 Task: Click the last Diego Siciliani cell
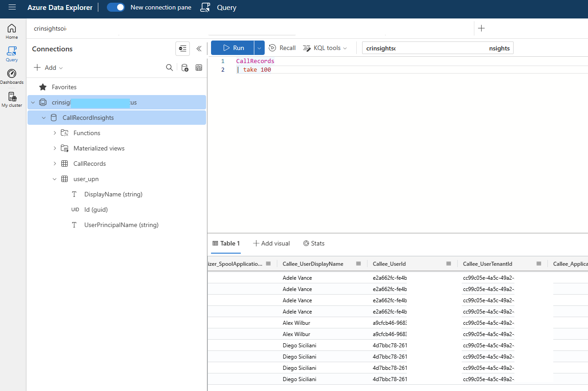(x=299, y=379)
